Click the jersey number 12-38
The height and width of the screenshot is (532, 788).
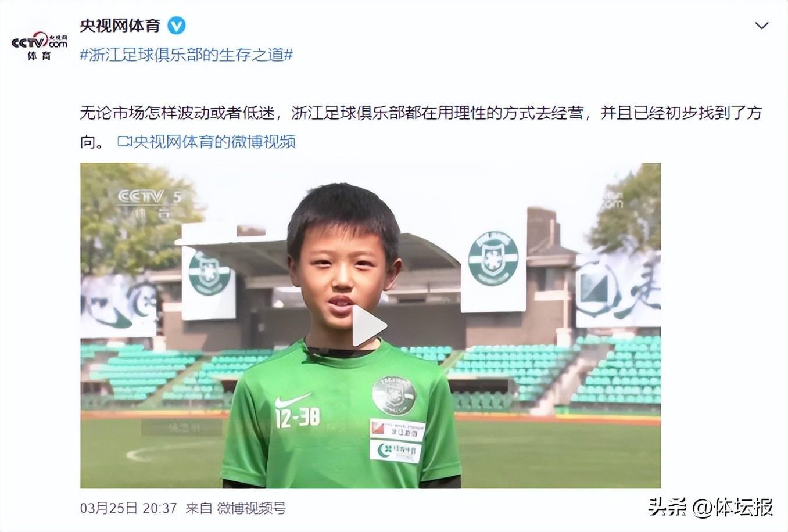point(298,418)
